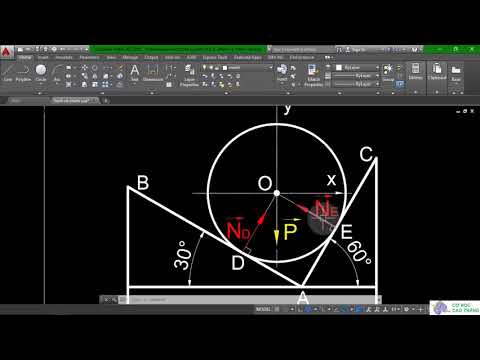480x360 pixels.
Task: Select the Move tool in Modify panel
Action: click(85, 68)
